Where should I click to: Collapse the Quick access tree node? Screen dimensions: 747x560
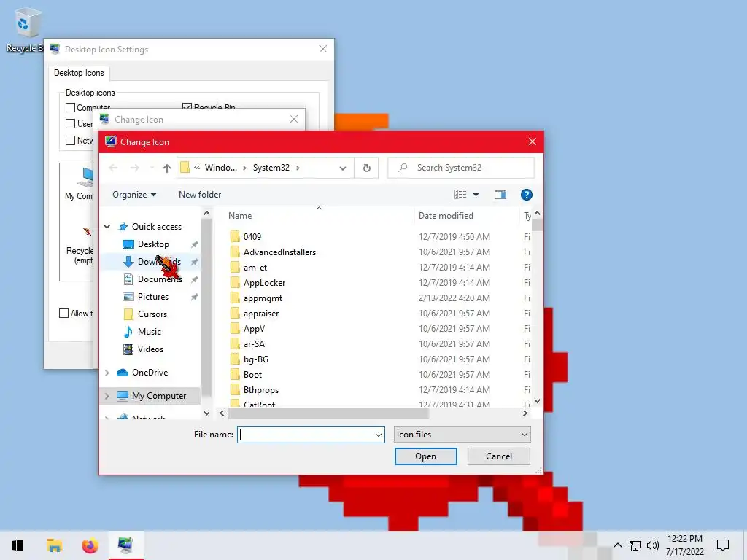pos(107,227)
